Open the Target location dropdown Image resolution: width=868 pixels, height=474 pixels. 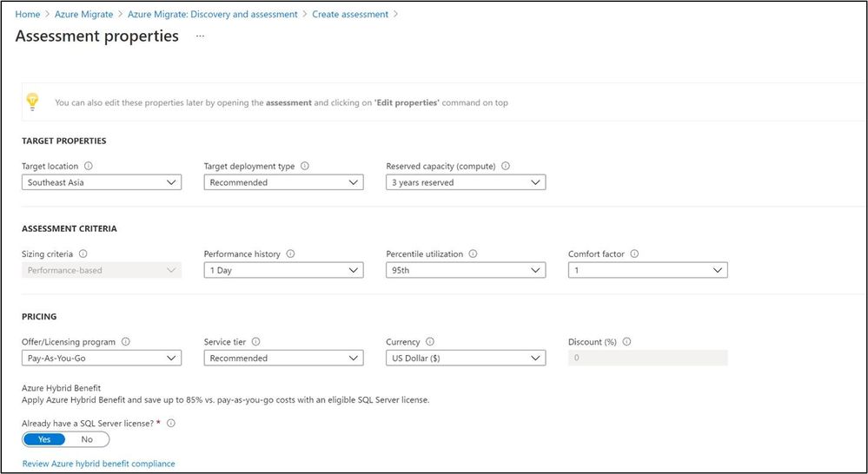[102, 182]
